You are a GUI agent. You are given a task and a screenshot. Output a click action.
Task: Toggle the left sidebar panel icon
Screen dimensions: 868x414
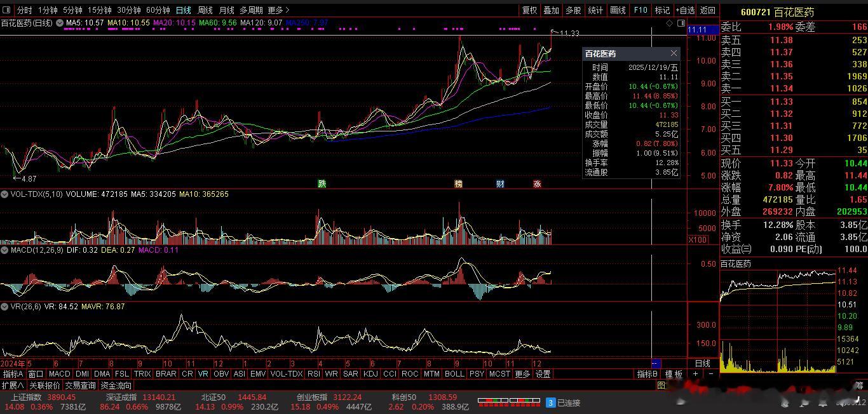6,10
